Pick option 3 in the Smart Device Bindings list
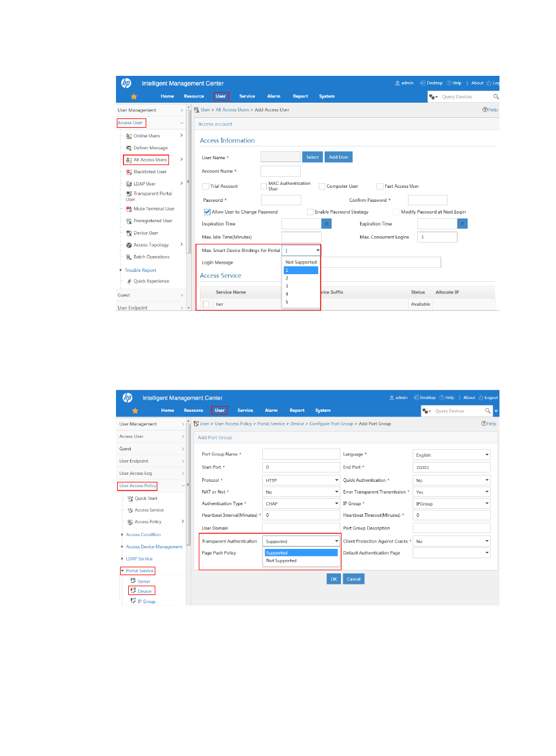Image resolution: width=556 pixels, height=756 pixels. (x=287, y=286)
